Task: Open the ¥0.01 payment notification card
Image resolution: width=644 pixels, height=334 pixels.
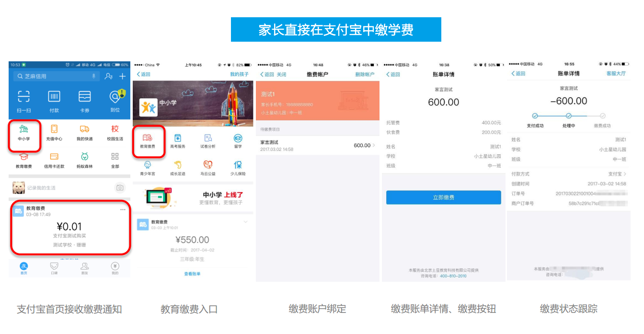Action: (x=70, y=228)
